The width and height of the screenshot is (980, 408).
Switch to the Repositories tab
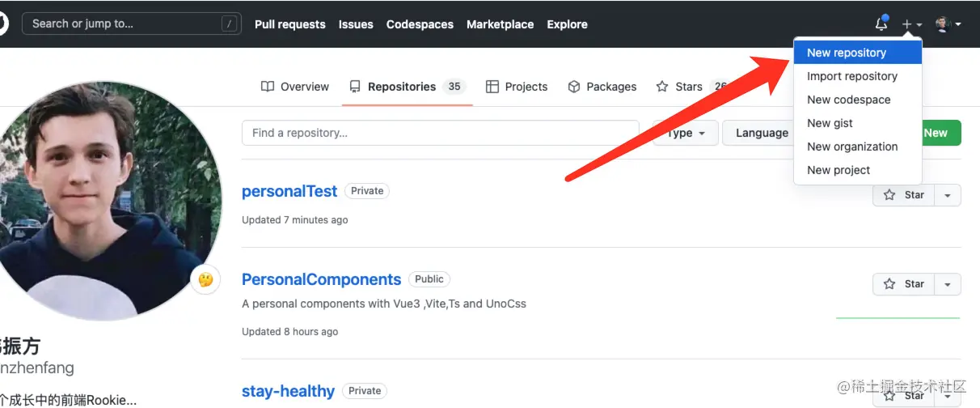point(408,87)
